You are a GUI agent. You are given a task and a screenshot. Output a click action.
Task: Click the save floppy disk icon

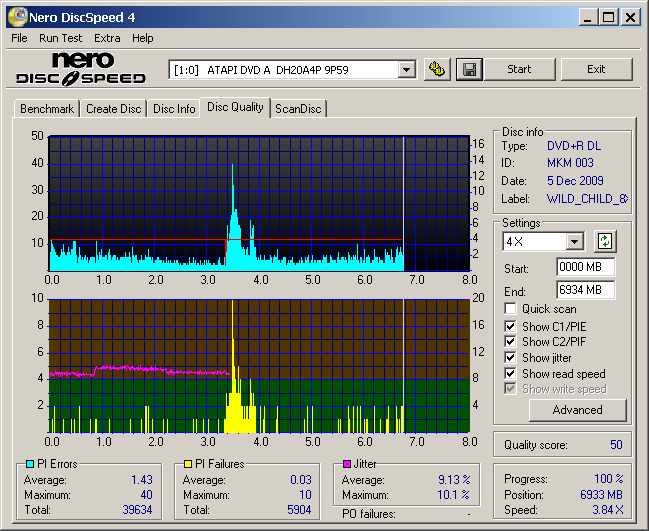pyautogui.click(x=469, y=69)
